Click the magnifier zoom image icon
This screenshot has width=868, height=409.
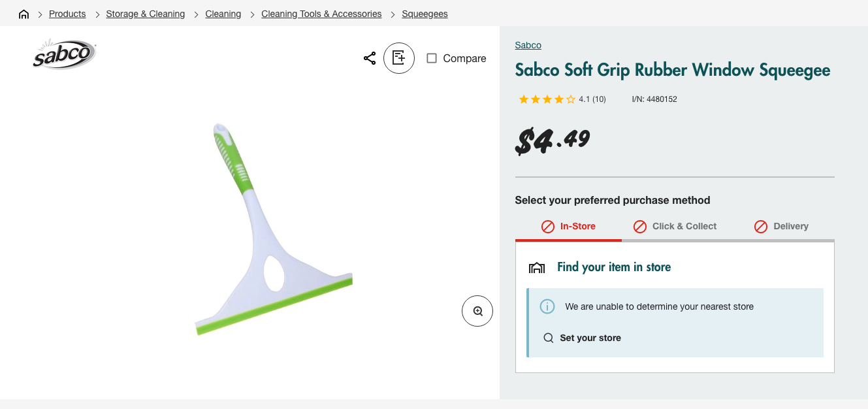pyautogui.click(x=477, y=311)
